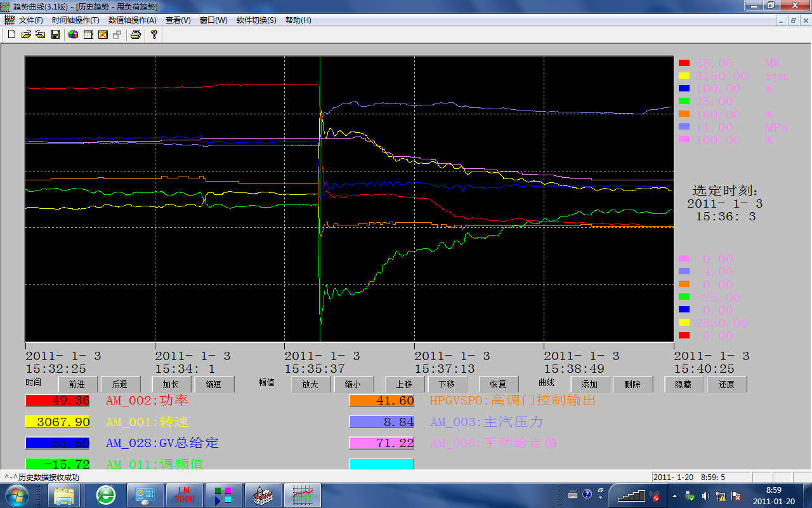Click the 删除 curve button
This screenshot has width=812, height=508.
[633, 384]
